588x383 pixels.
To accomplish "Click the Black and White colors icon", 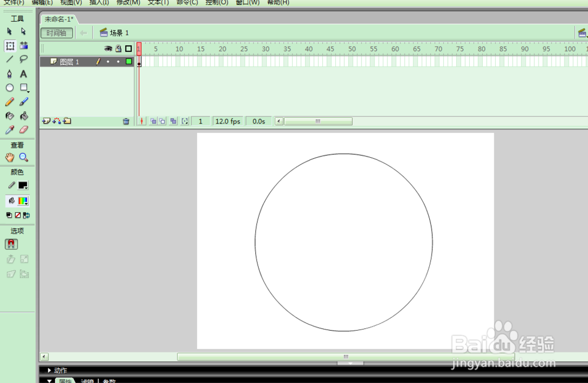I will (9, 215).
